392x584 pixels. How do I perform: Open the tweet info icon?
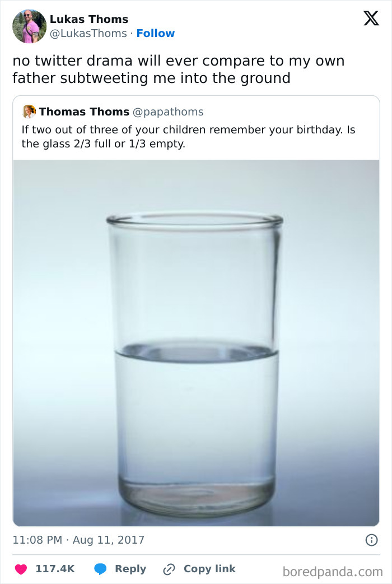tap(371, 540)
